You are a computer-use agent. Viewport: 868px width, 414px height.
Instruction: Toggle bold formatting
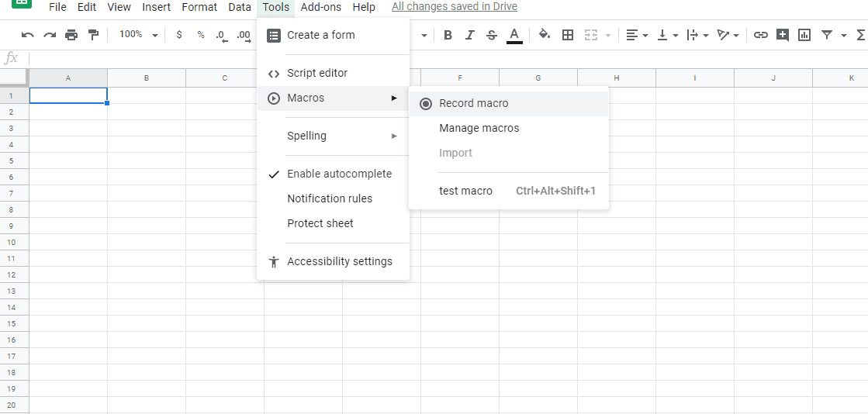(x=448, y=35)
